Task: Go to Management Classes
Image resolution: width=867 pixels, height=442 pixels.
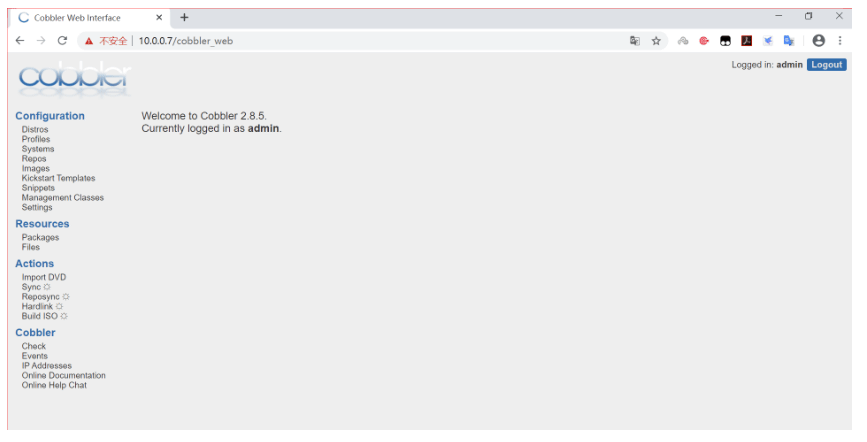Action: tap(62, 197)
